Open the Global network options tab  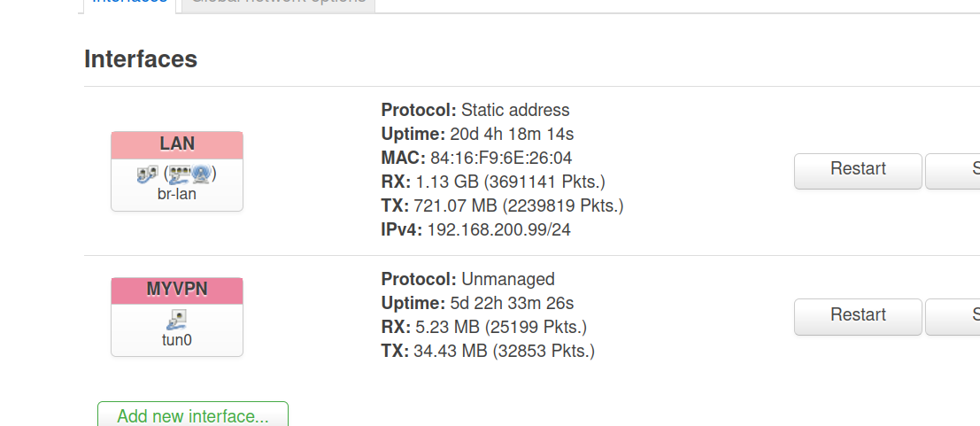click(x=279, y=3)
